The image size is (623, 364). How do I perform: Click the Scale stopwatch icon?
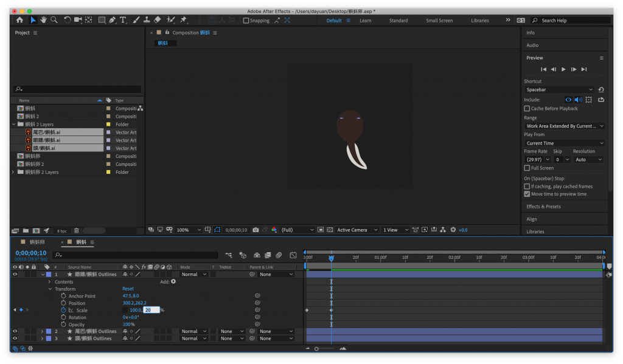pos(63,311)
